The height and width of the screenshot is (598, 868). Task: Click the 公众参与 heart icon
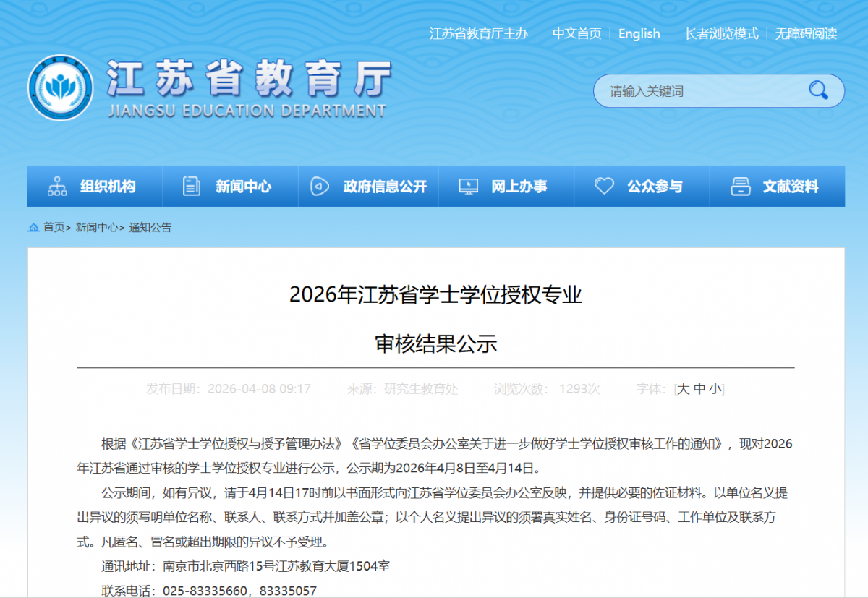604,187
